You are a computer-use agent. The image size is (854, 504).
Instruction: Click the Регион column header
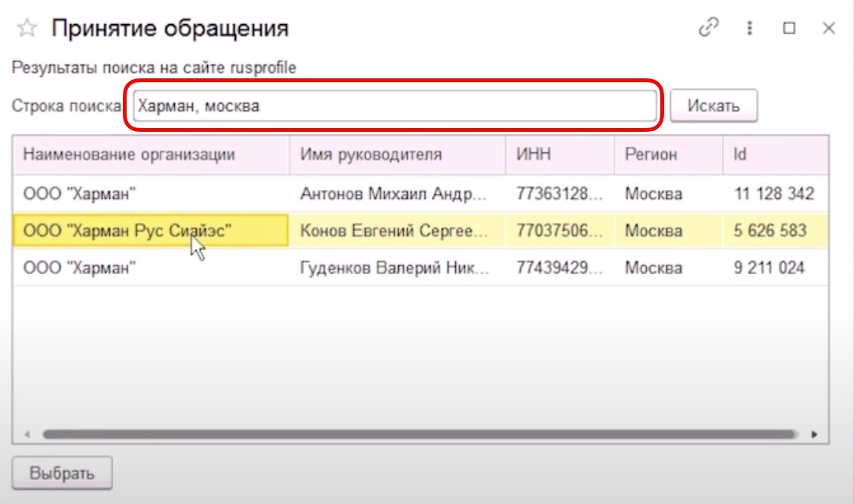(x=669, y=154)
